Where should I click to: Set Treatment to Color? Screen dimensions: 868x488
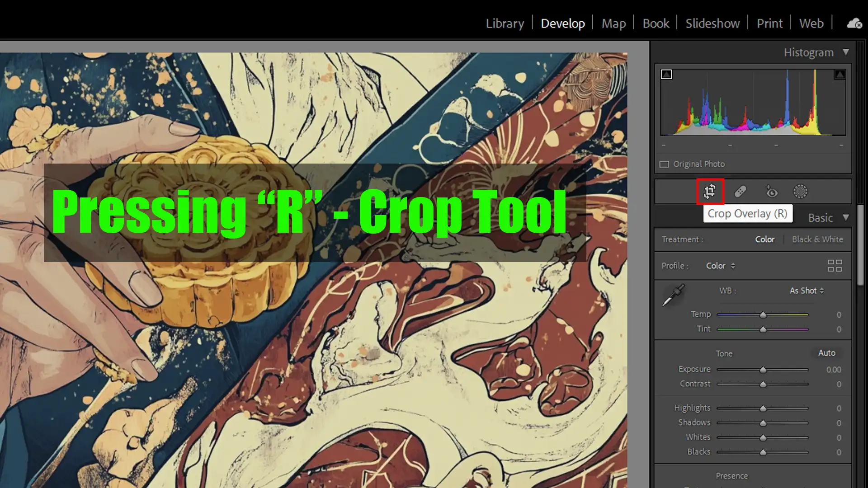pyautogui.click(x=764, y=239)
